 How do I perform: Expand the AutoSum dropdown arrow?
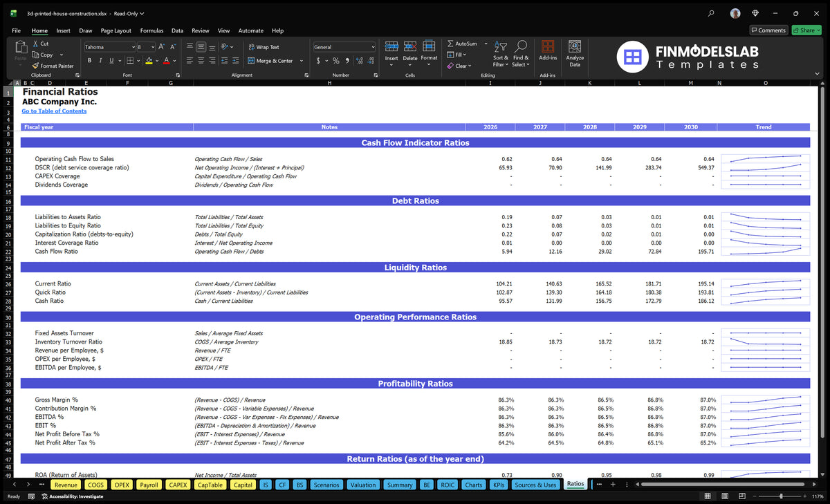point(486,44)
